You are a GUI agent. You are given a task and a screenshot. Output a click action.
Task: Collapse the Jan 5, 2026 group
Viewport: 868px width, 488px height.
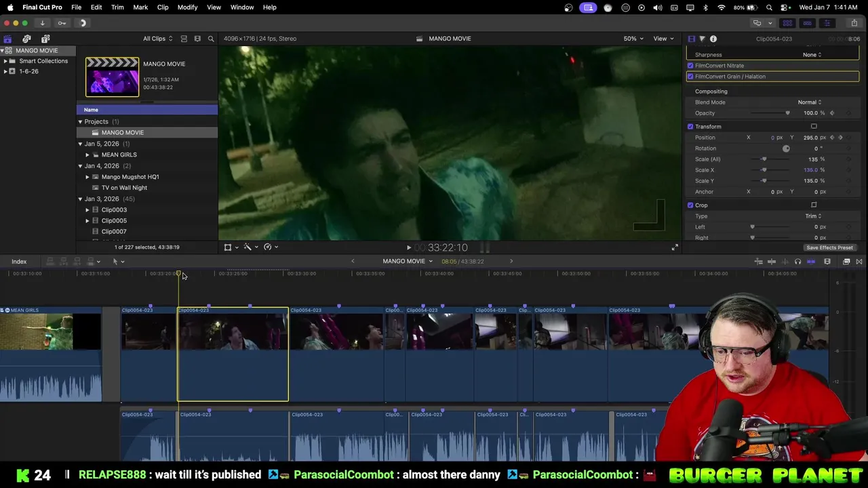pyautogui.click(x=80, y=144)
